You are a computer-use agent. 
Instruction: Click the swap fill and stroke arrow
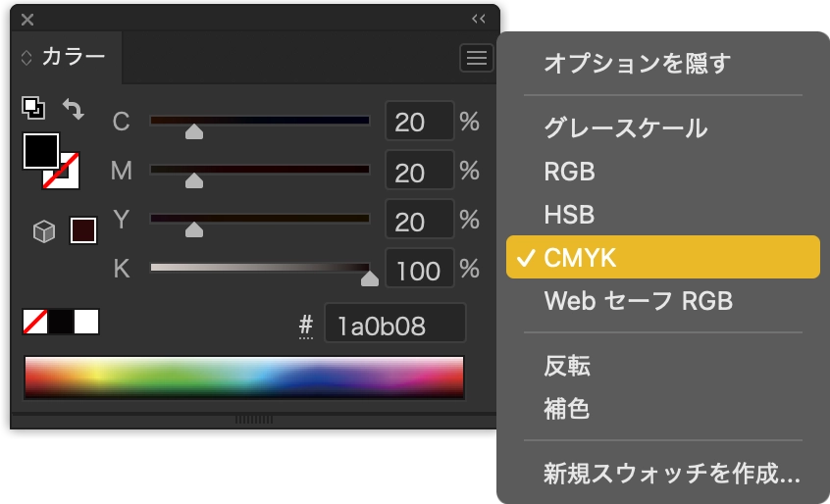pos(73,108)
